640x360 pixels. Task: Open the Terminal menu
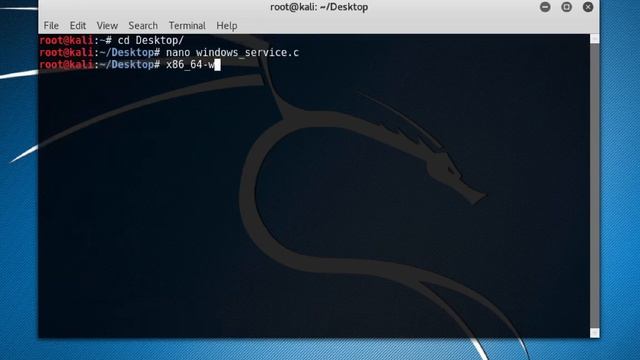tap(187, 25)
